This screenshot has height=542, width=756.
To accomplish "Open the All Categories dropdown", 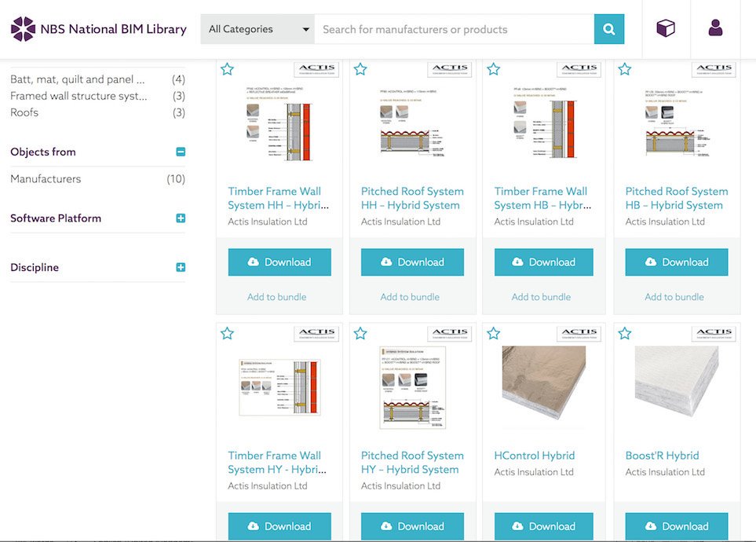I will pyautogui.click(x=257, y=29).
